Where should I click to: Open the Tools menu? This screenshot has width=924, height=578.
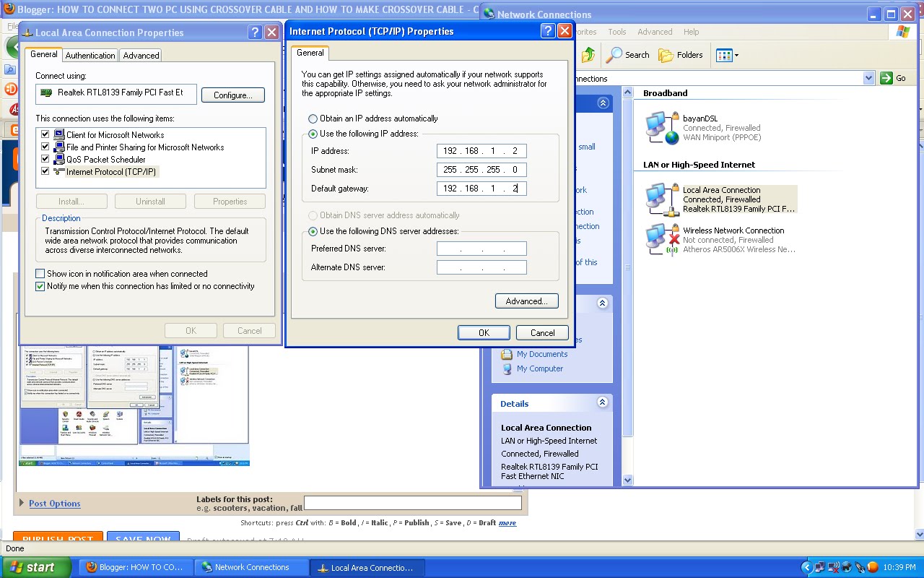tap(616, 32)
